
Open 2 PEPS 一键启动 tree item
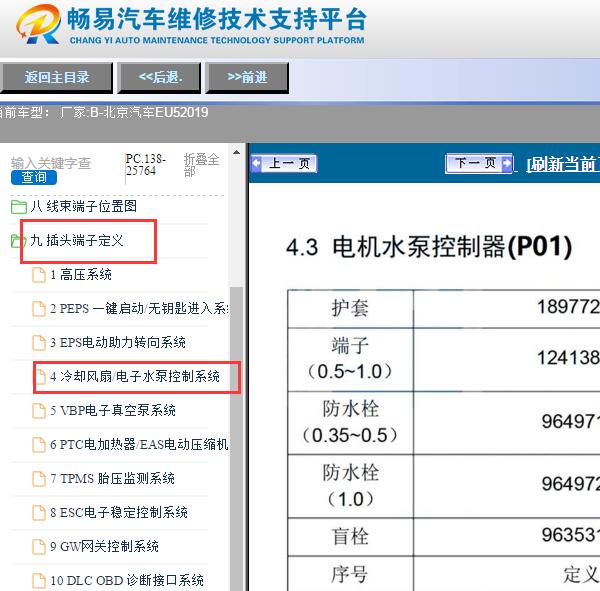tap(139, 309)
